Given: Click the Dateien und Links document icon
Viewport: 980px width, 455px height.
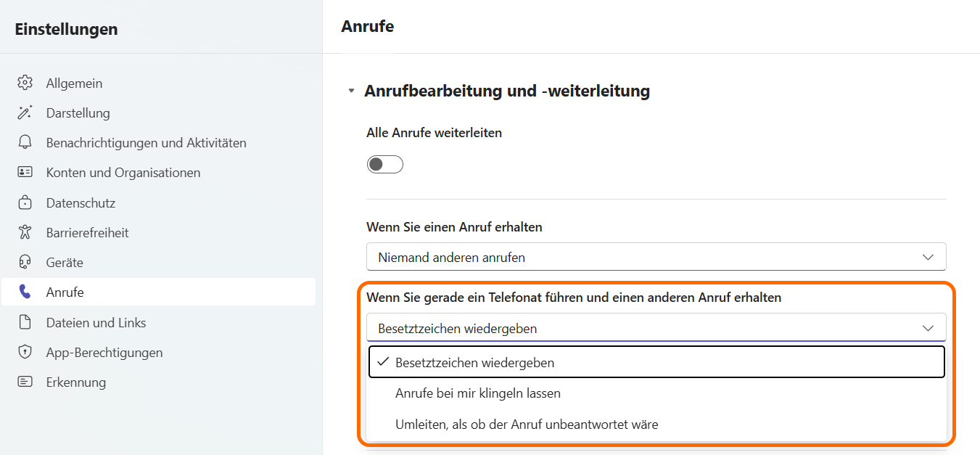Looking at the screenshot, I should coord(25,323).
